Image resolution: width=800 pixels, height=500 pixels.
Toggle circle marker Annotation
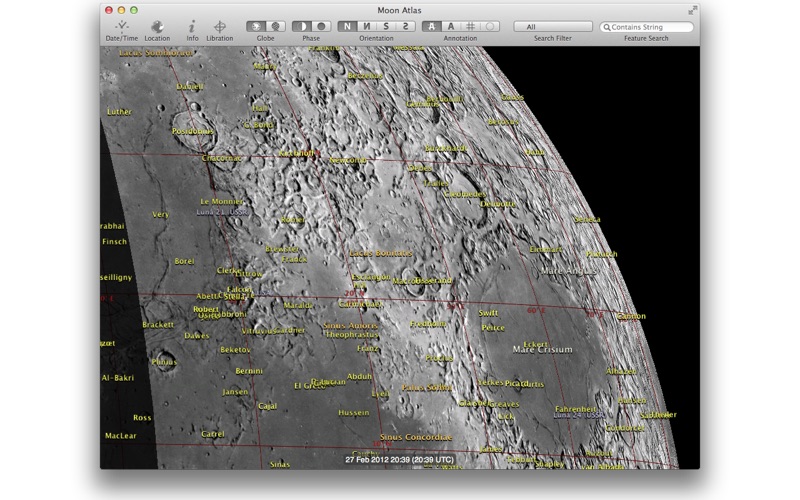(x=490, y=26)
